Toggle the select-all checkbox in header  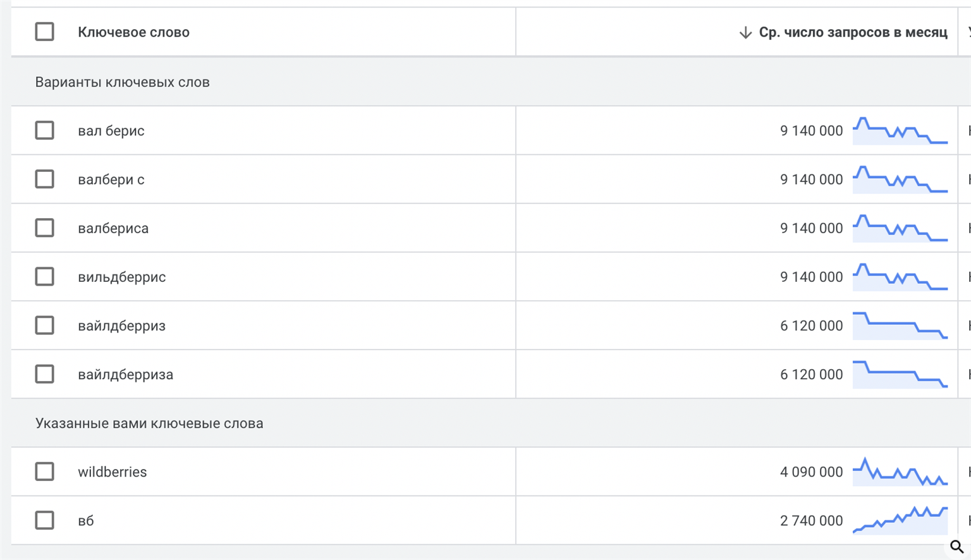pos(44,32)
